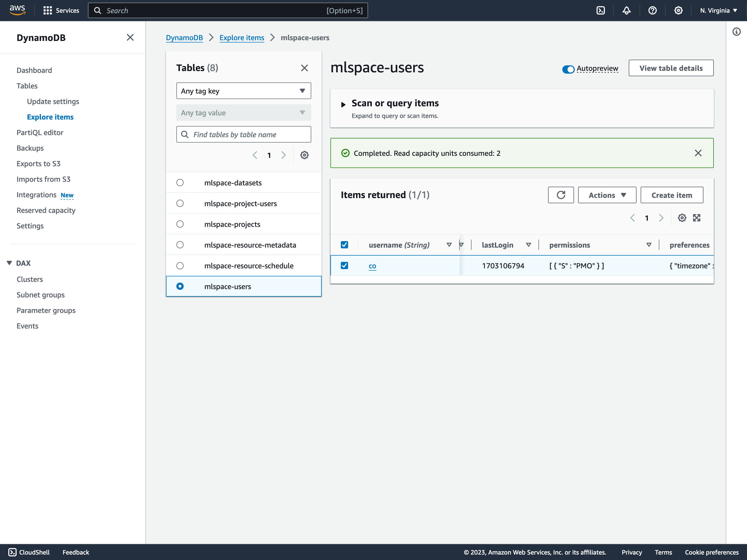The height and width of the screenshot is (560, 747).
Task: Focus the top AWS Search box
Action: click(228, 10)
